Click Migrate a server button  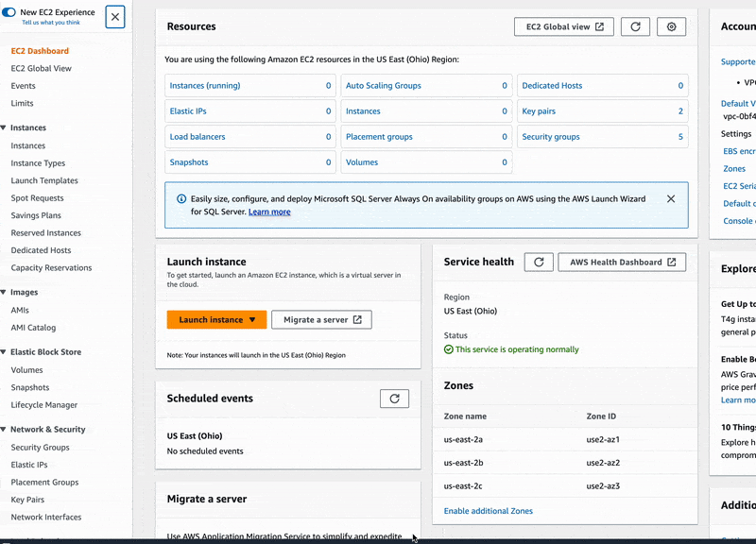[321, 319]
